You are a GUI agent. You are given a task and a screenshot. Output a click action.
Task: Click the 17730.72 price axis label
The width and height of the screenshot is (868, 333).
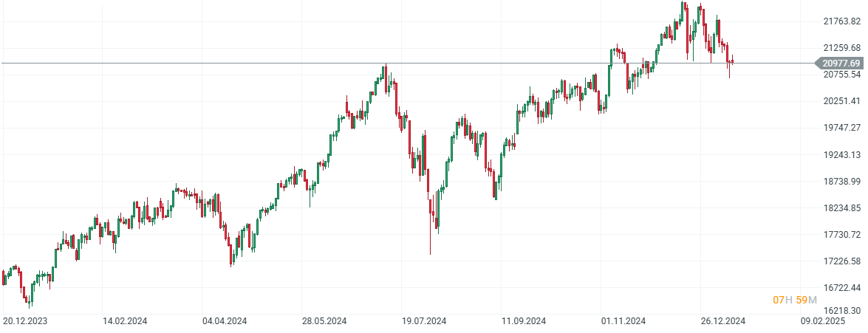pos(843,235)
